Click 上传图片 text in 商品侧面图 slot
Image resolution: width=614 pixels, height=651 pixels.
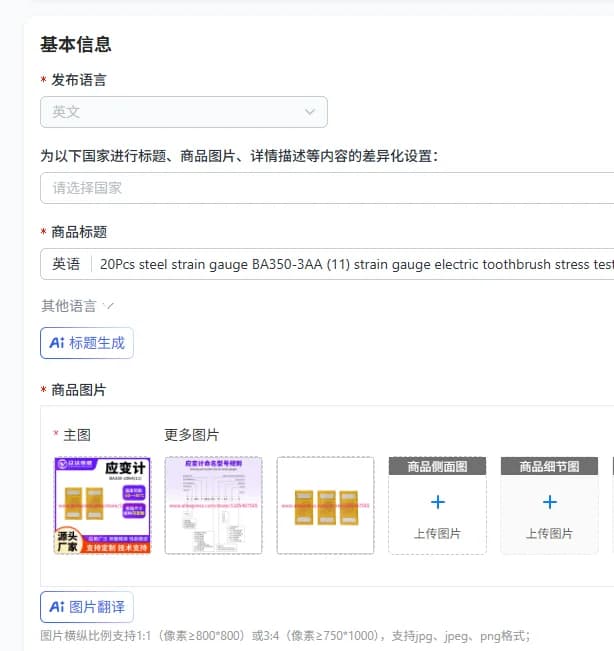[438, 534]
